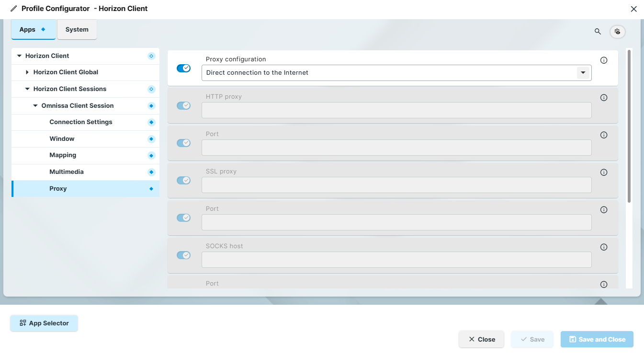644x356 pixels.
Task: Show info for Proxy configuration setting
Action: pos(604,60)
